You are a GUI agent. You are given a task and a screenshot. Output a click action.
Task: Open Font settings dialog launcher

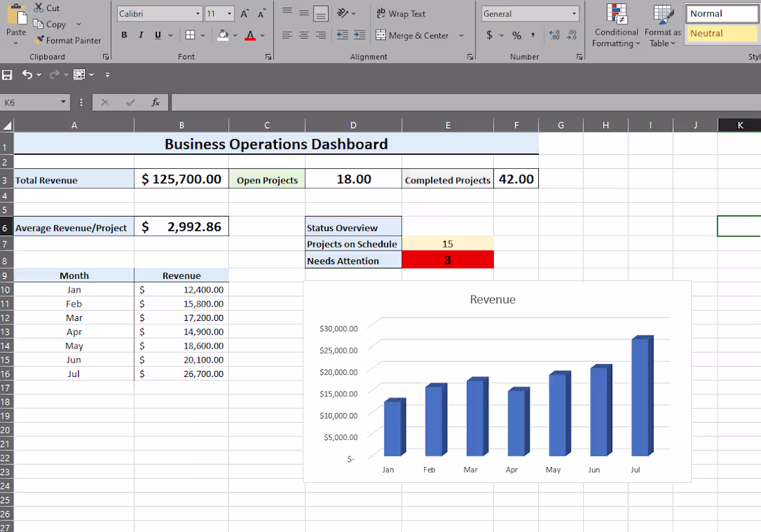tap(268, 57)
